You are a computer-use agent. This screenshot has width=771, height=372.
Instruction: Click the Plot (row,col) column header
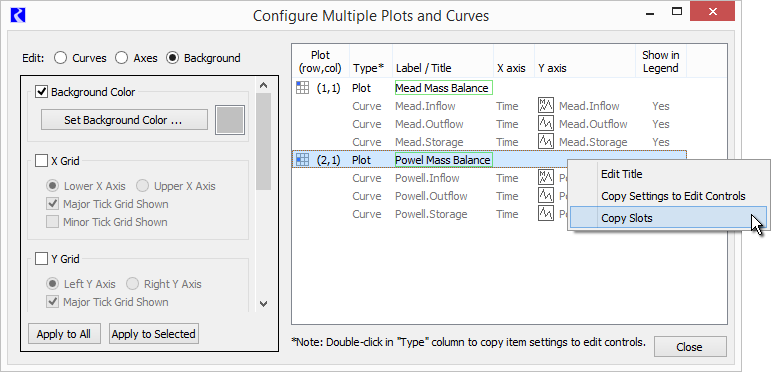click(x=321, y=61)
